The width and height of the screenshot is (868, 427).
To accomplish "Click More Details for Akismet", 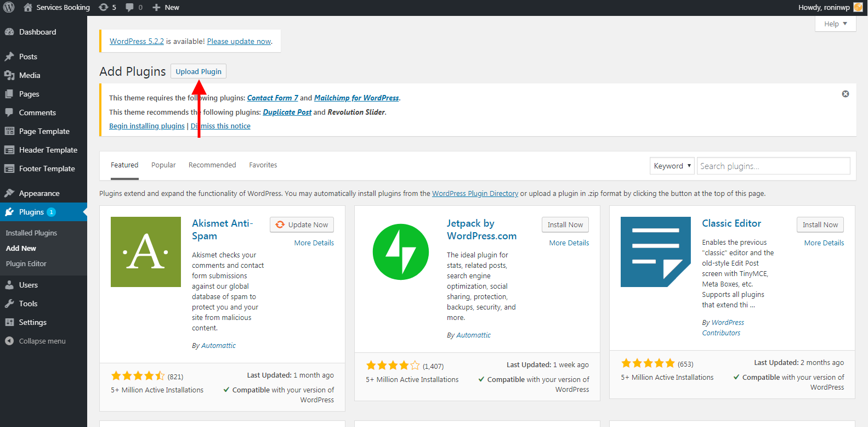I will [314, 243].
